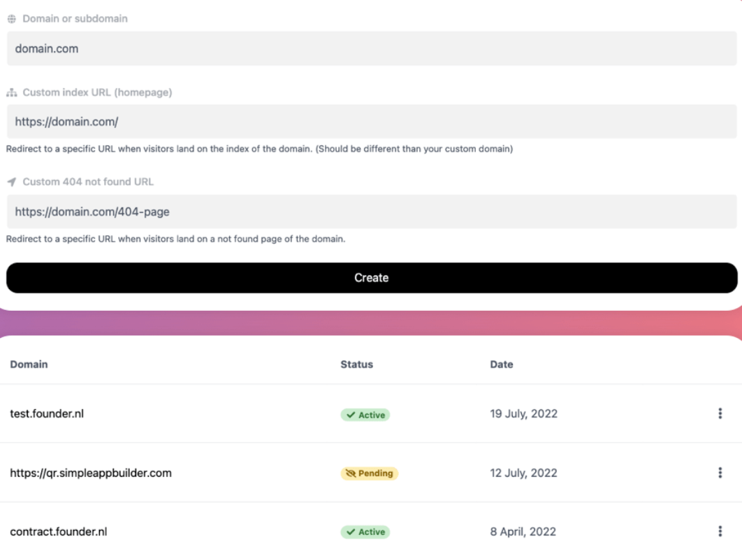
Task: Click the domain link https://qr.simpleappbuilder.com
Action: coord(92,473)
